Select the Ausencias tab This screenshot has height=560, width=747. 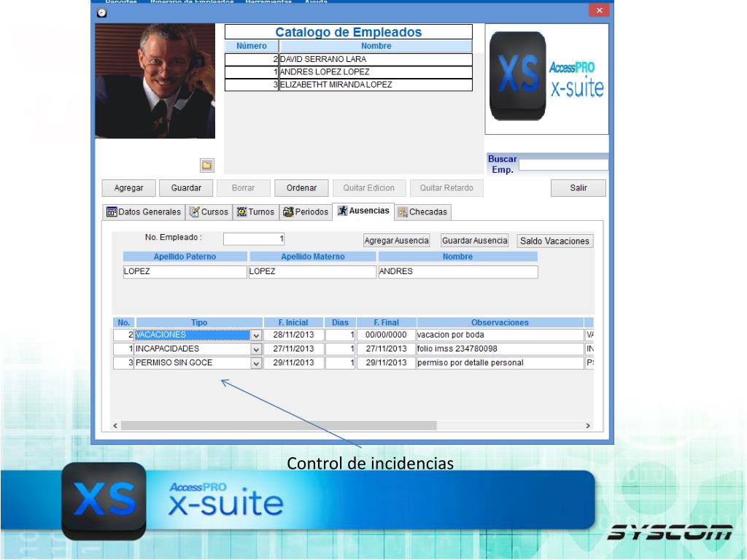(x=363, y=211)
